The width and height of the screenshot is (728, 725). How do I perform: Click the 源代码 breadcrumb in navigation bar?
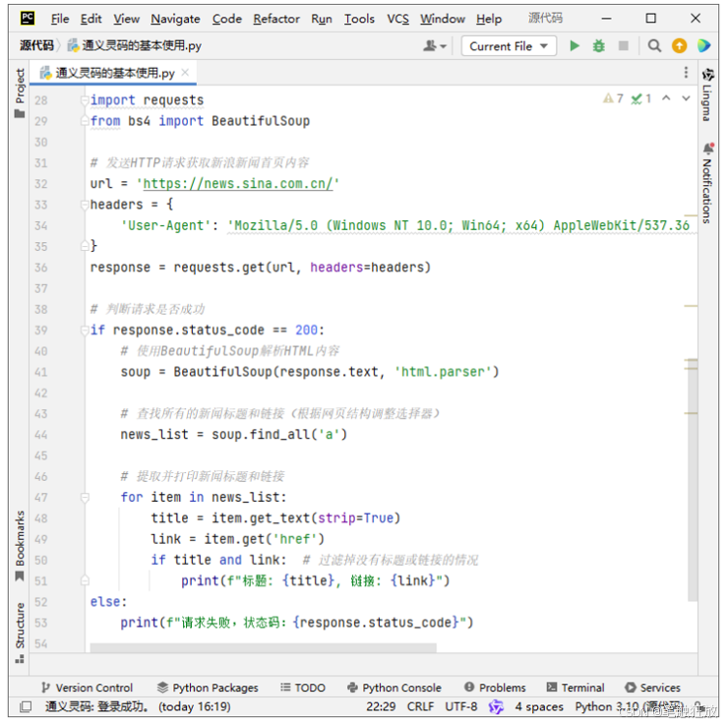pyautogui.click(x=36, y=45)
